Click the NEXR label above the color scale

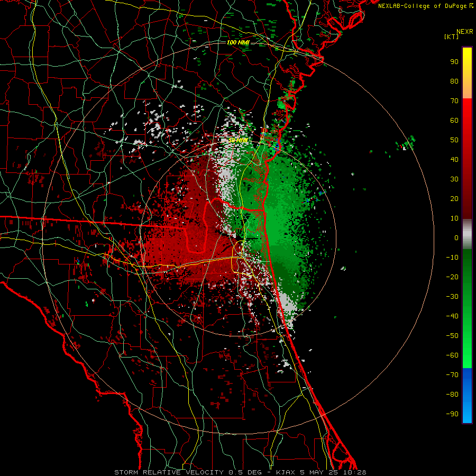(x=464, y=32)
